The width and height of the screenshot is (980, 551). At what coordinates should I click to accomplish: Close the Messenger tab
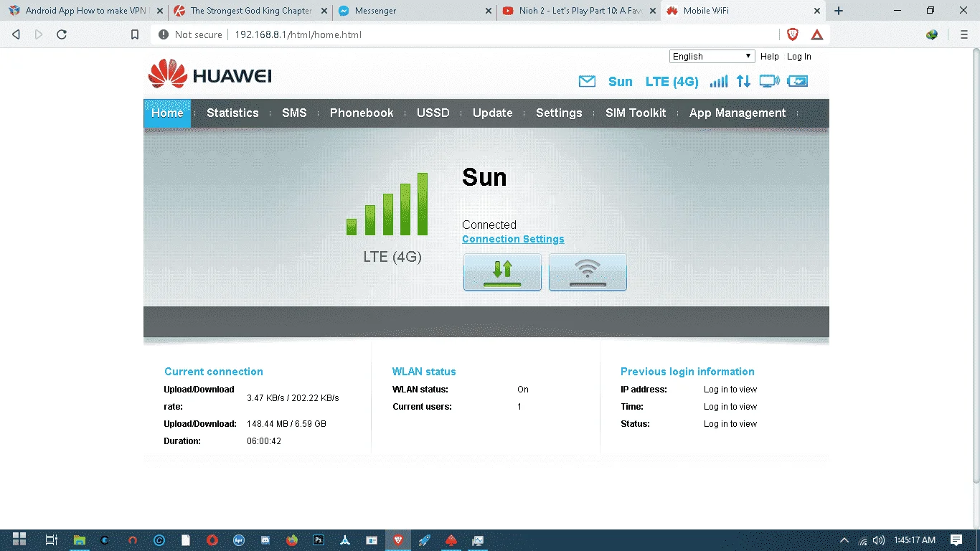coord(488,11)
